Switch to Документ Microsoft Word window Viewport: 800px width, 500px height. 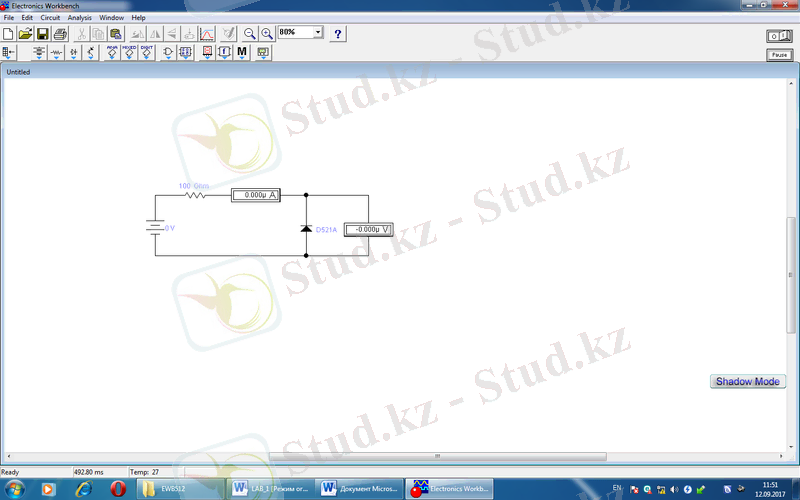click(x=359, y=489)
